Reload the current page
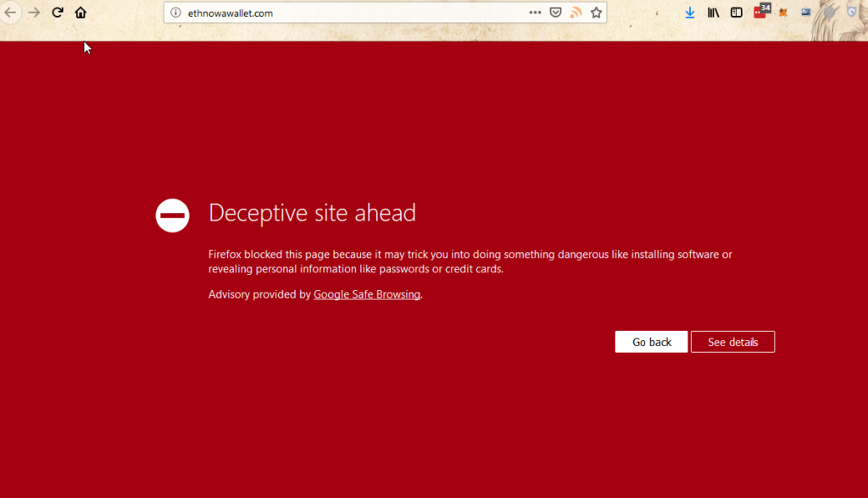Screen dimensions: 868x498 pos(58,13)
